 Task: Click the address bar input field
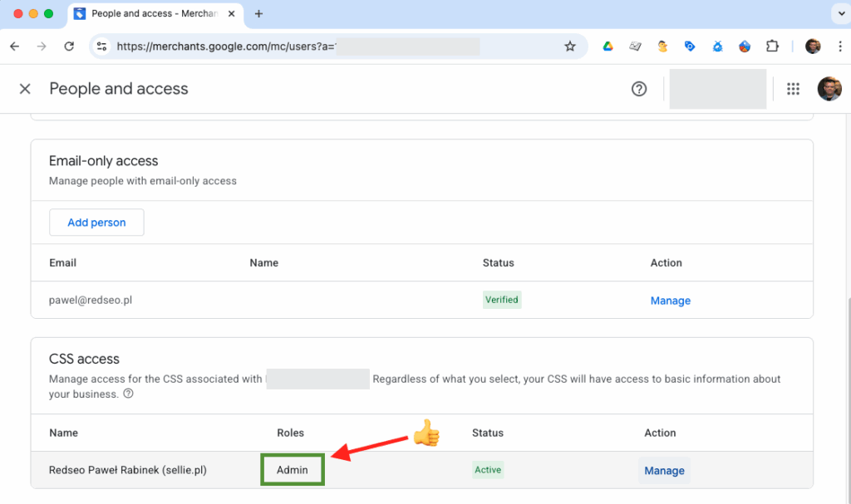tap(291, 46)
